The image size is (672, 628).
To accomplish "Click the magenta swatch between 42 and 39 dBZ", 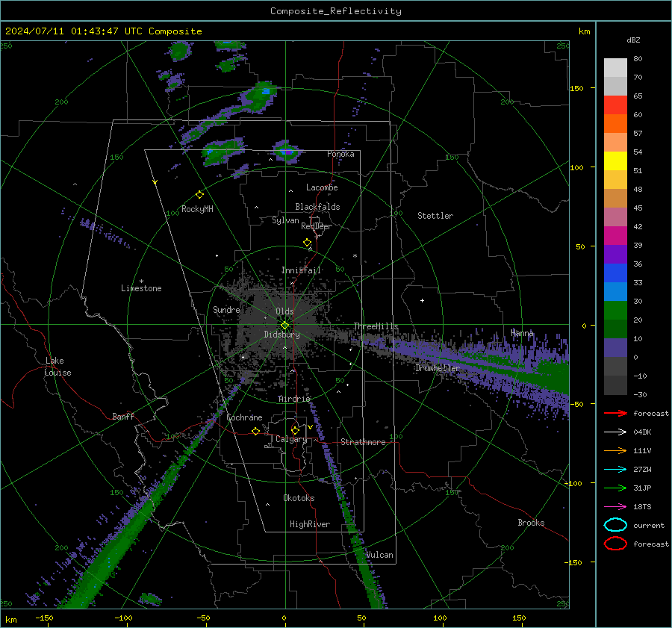I will pos(615,236).
